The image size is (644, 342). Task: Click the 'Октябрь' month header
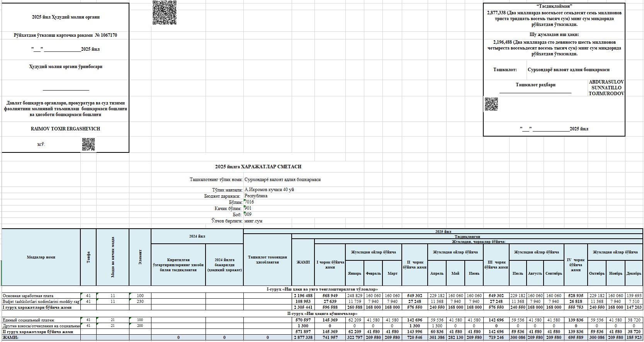click(x=597, y=273)
